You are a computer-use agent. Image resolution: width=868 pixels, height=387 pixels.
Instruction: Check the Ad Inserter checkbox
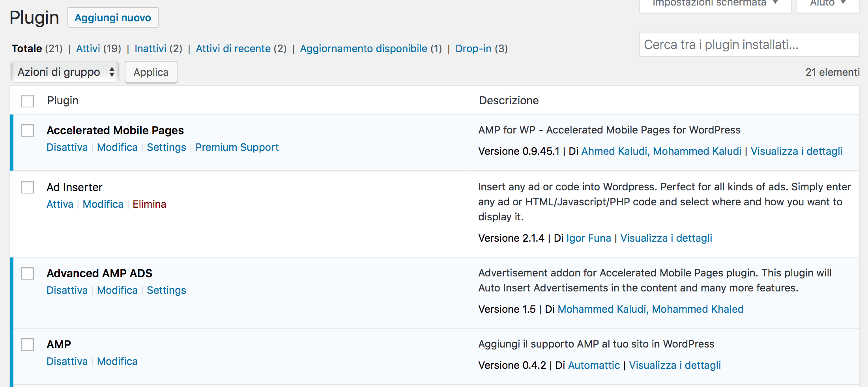(27, 187)
